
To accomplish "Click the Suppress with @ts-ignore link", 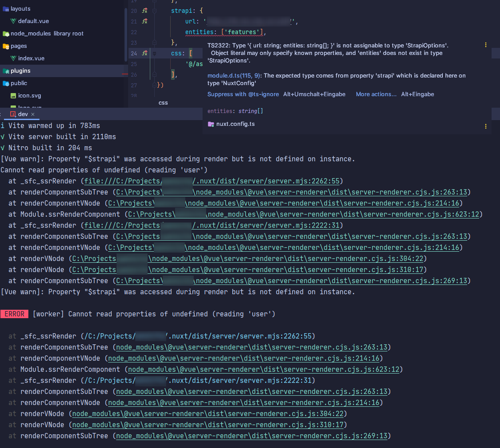I will (242, 94).
